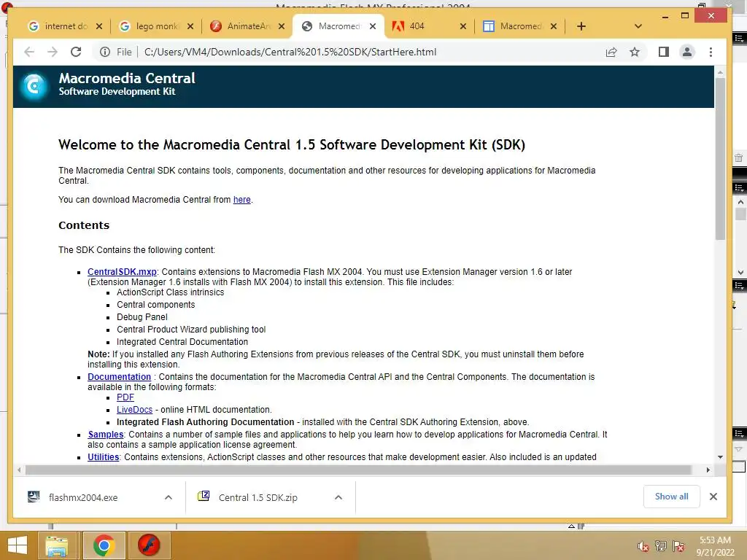Click the trash icon in Flash window
The image size is (747, 560).
click(739, 157)
